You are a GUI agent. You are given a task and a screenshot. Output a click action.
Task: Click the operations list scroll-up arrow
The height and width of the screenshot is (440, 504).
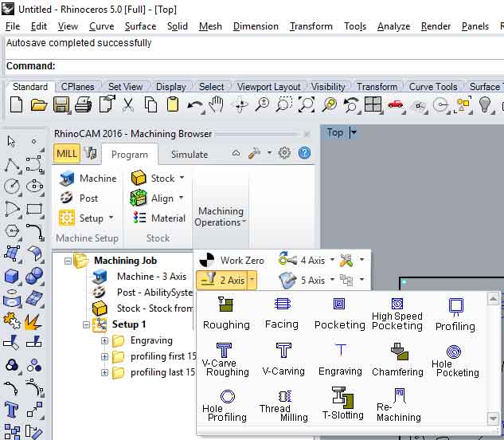[x=493, y=299]
